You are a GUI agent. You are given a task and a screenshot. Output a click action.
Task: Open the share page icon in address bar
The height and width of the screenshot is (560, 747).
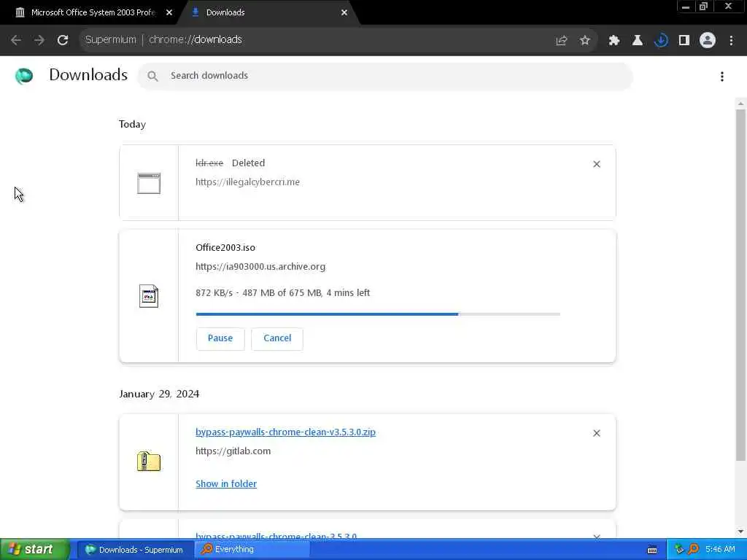pyautogui.click(x=561, y=41)
